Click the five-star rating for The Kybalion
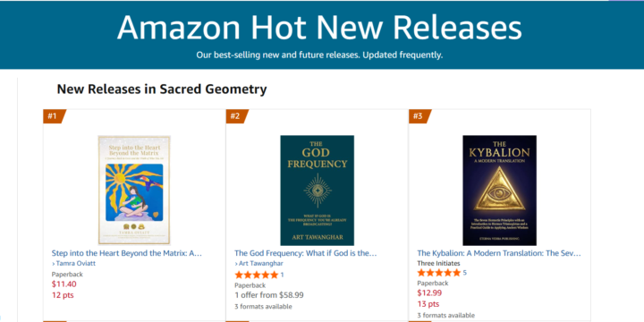644x322 pixels. coord(439,273)
